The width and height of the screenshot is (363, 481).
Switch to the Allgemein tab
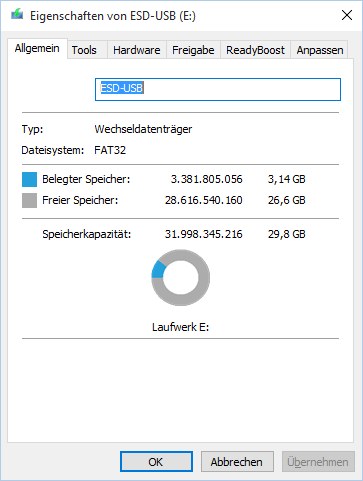pyautogui.click(x=37, y=49)
